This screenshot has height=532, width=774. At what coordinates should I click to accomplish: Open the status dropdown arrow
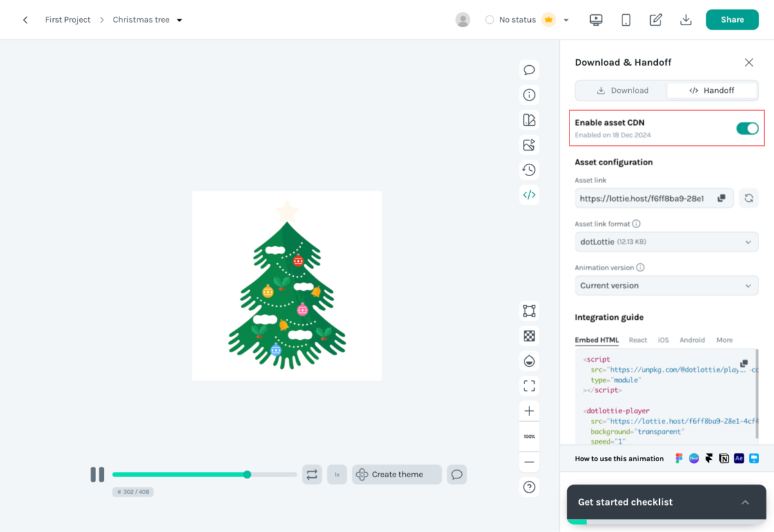566,20
